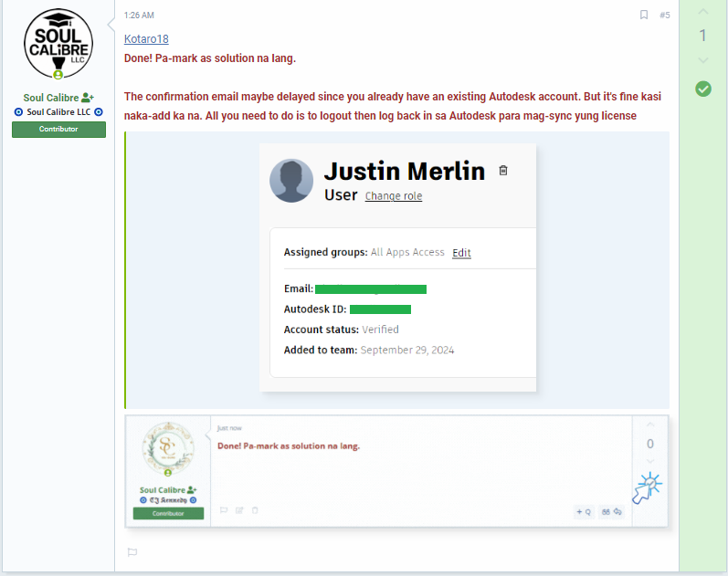The width and height of the screenshot is (728, 576).
Task: Click the All Apps Access group text
Action: (407, 252)
